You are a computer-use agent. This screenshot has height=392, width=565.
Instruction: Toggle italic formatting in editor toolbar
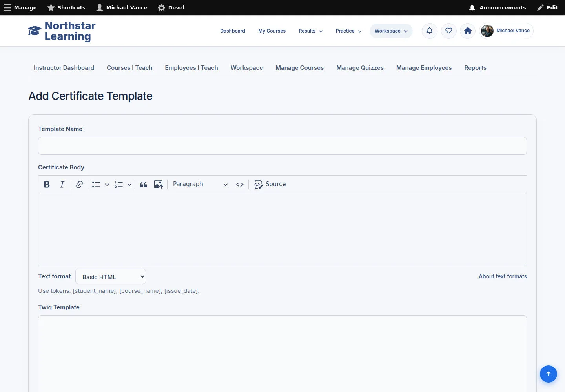point(62,184)
